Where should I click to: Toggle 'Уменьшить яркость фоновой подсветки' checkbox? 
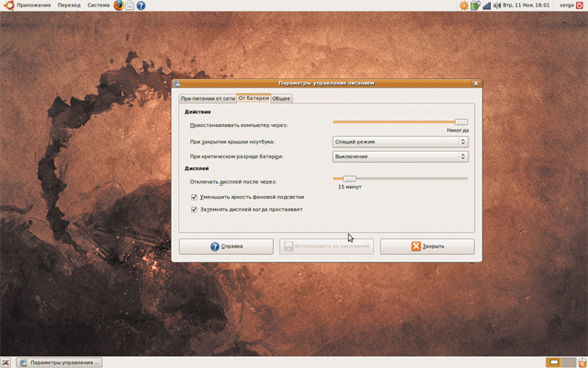pyautogui.click(x=194, y=197)
